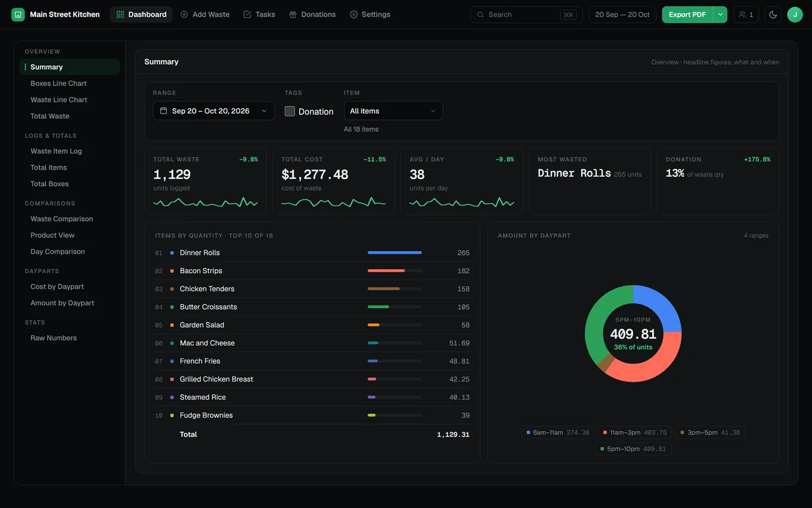Open the team members icon button
This screenshot has width=812, height=508.
point(746,15)
